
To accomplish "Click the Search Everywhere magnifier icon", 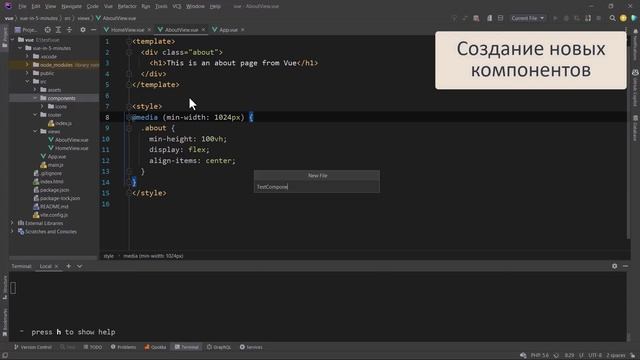I will pos(612,18).
